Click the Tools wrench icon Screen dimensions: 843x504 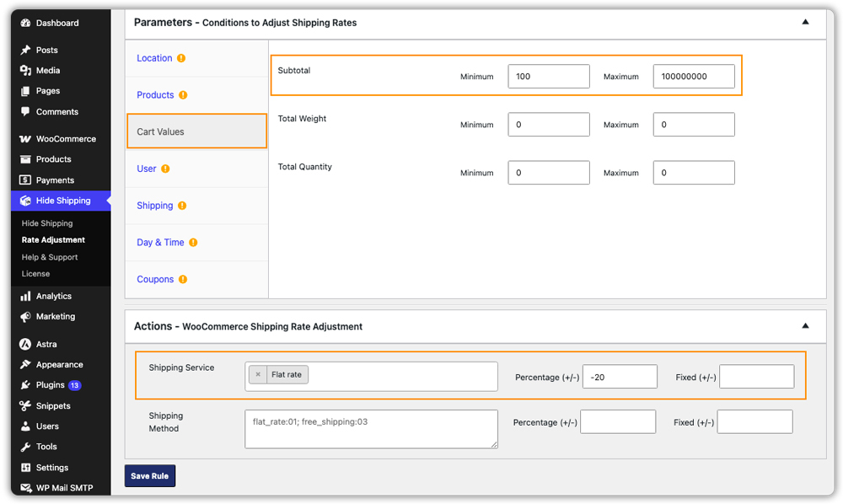click(x=25, y=447)
